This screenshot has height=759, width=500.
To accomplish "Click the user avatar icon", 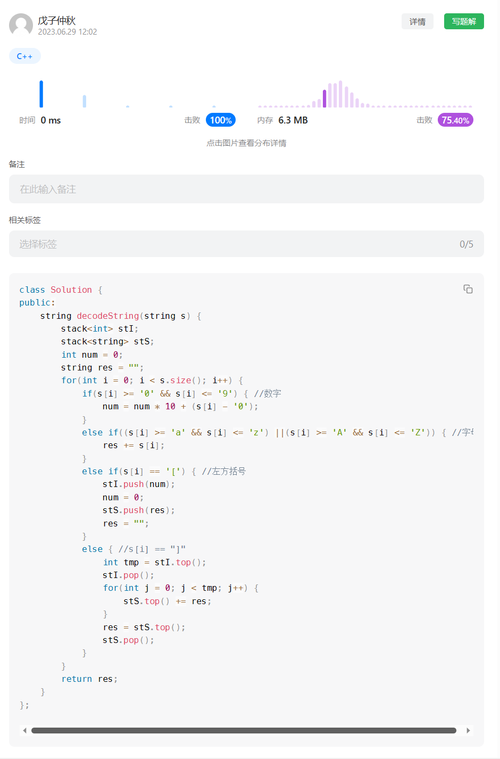I will 21,25.
